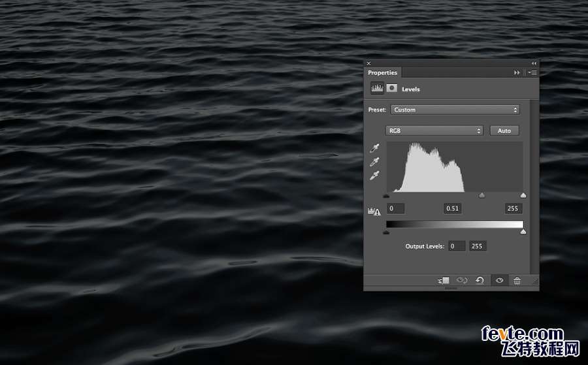The image size is (588, 365).
Task: Select the black point eyedropper
Action: [x=376, y=150]
